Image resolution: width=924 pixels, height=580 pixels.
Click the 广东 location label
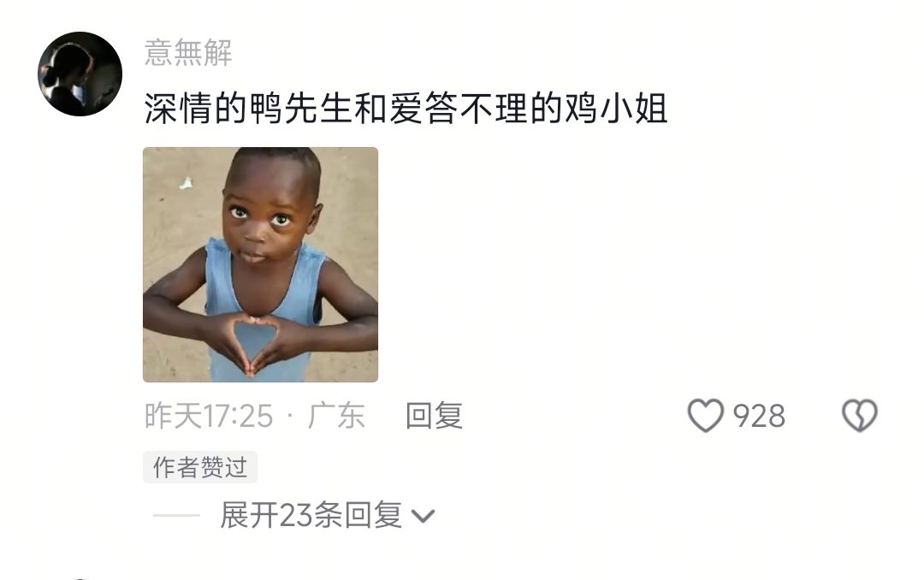pyautogui.click(x=336, y=416)
